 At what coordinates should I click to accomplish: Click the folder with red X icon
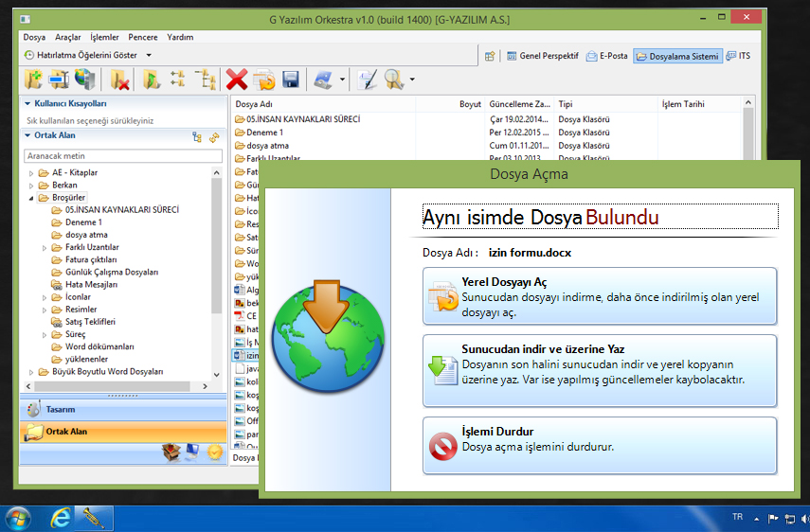(119, 80)
